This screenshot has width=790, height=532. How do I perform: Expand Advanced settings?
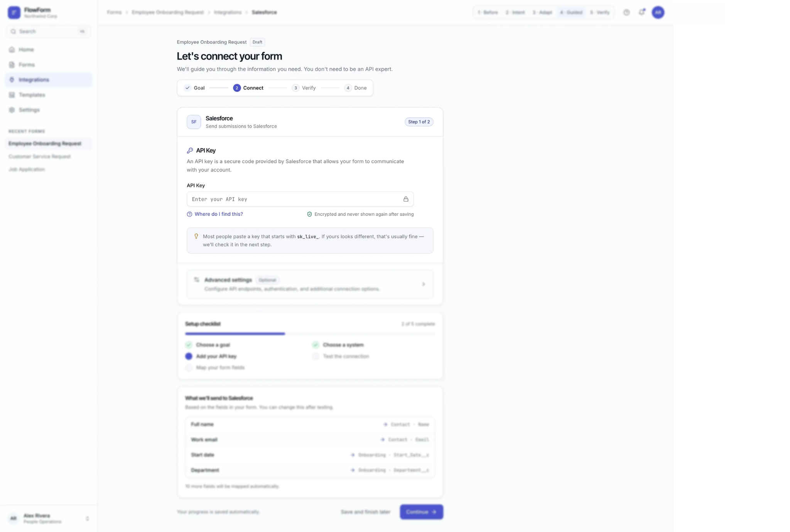click(310, 284)
